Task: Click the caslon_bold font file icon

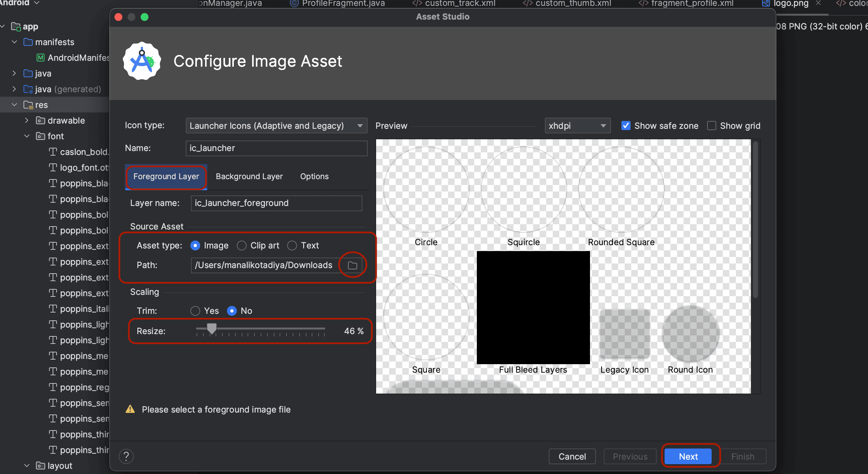Action: [53, 152]
